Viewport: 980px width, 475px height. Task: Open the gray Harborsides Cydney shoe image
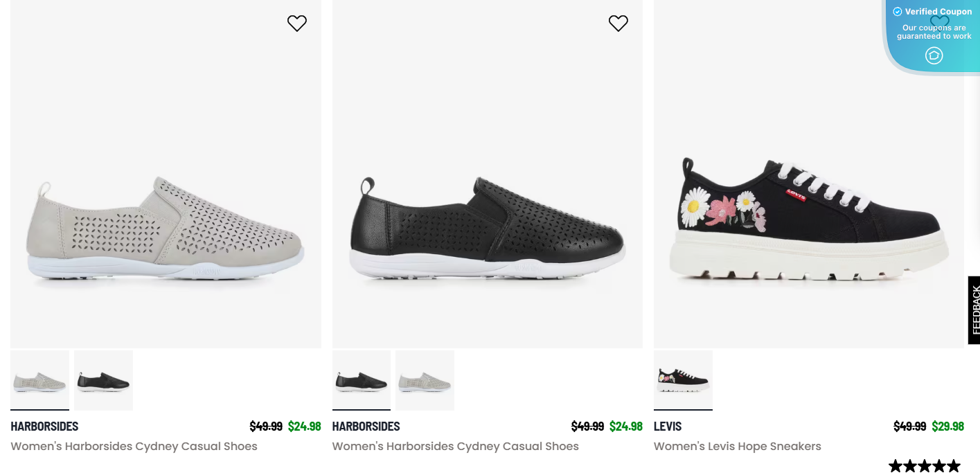point(166,228)
